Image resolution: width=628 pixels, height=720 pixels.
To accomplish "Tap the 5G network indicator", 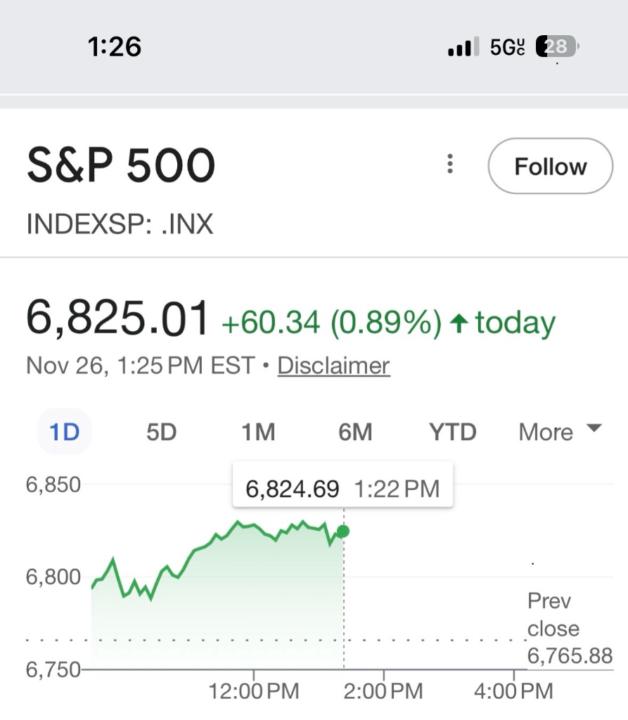I will tap(507, 47).
